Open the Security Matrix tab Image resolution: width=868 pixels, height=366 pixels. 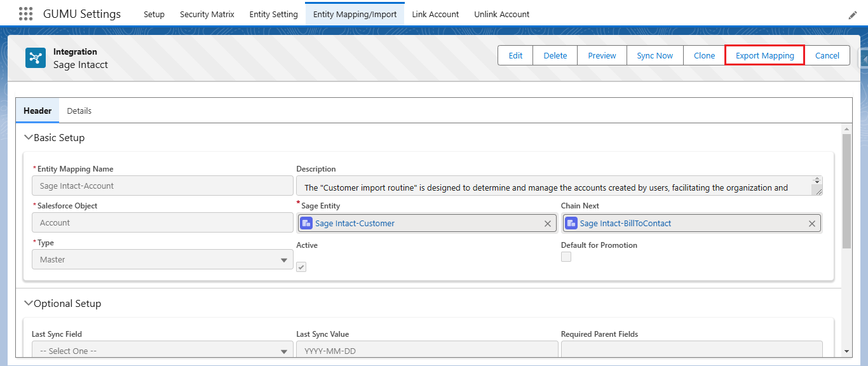(207, 14)
